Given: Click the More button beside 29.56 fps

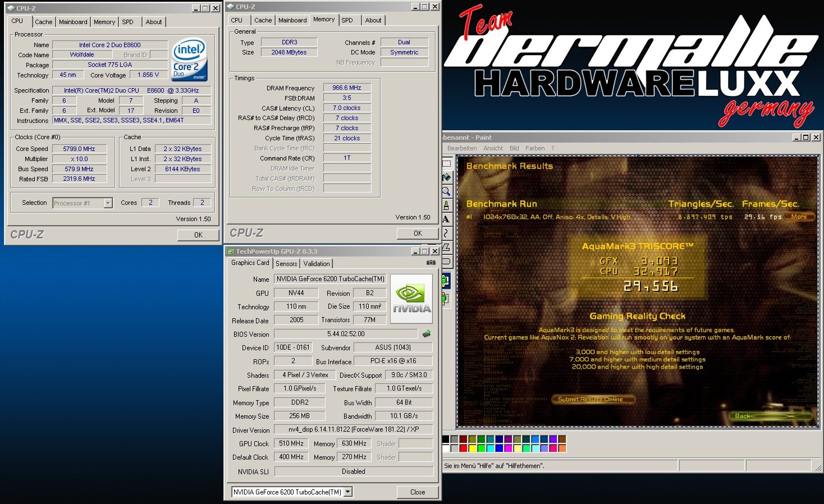Looking at the screenshot, I should pyautogui.click(x=799, y=217).
